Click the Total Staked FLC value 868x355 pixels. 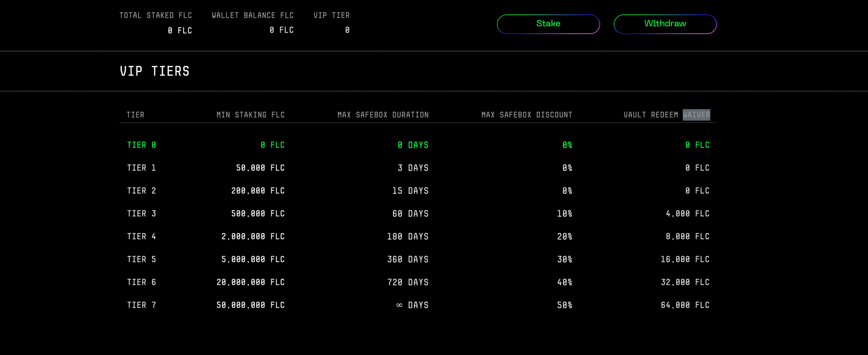[x=180, y=30]
